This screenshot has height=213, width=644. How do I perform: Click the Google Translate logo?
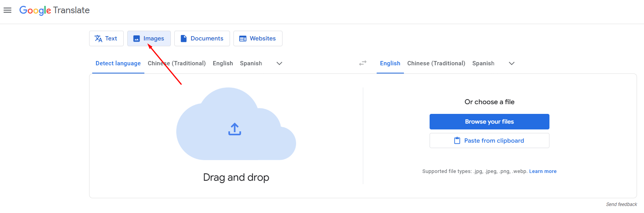pyautogui.click(x=54, y=10)
